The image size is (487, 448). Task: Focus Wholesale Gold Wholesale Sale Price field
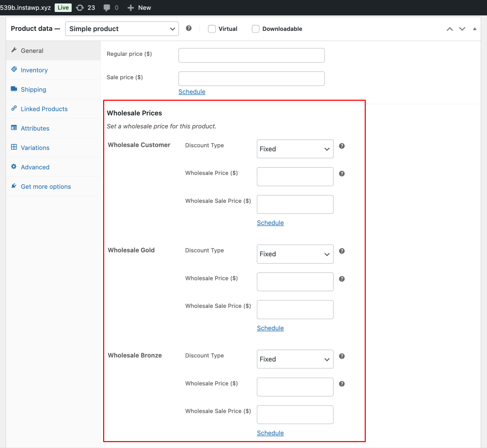point(295,309)
